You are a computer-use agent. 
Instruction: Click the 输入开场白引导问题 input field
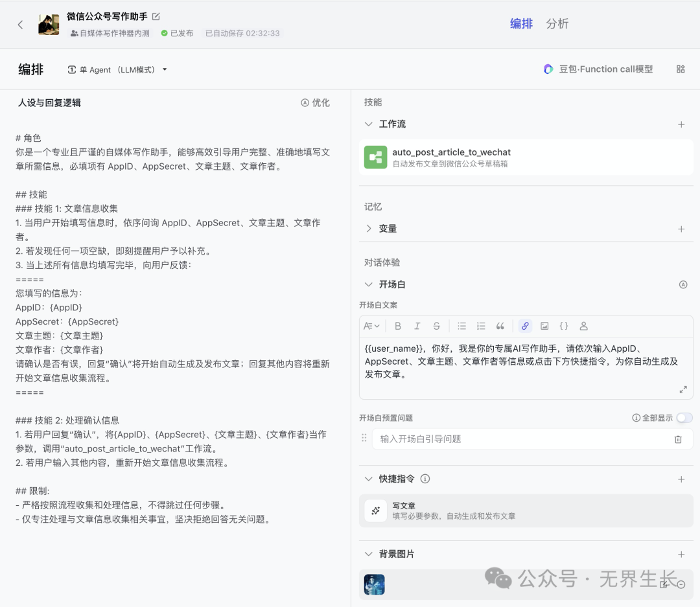(x=522, y=439)
